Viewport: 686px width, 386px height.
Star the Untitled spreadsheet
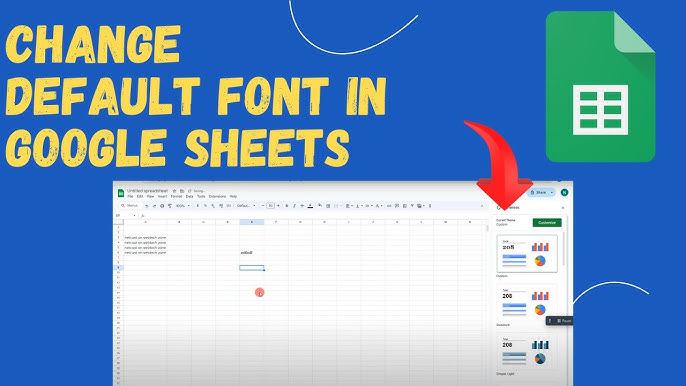coord(174,191)
